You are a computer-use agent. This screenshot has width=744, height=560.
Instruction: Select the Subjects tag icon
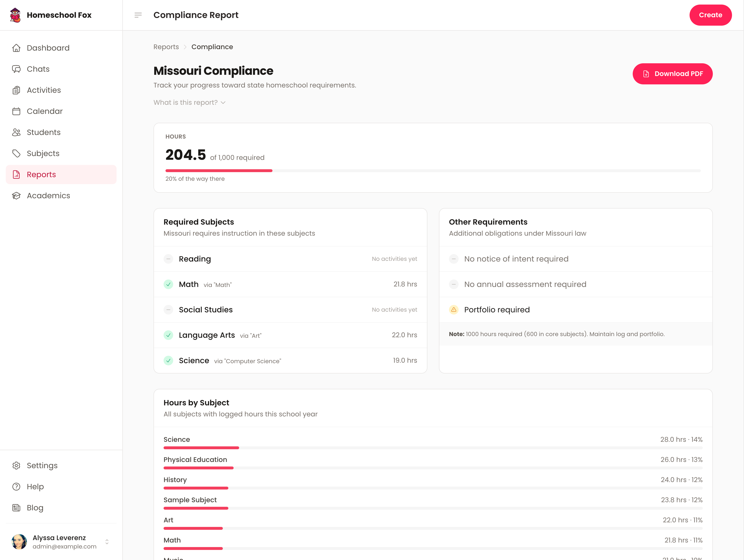[x=17, y=153]
